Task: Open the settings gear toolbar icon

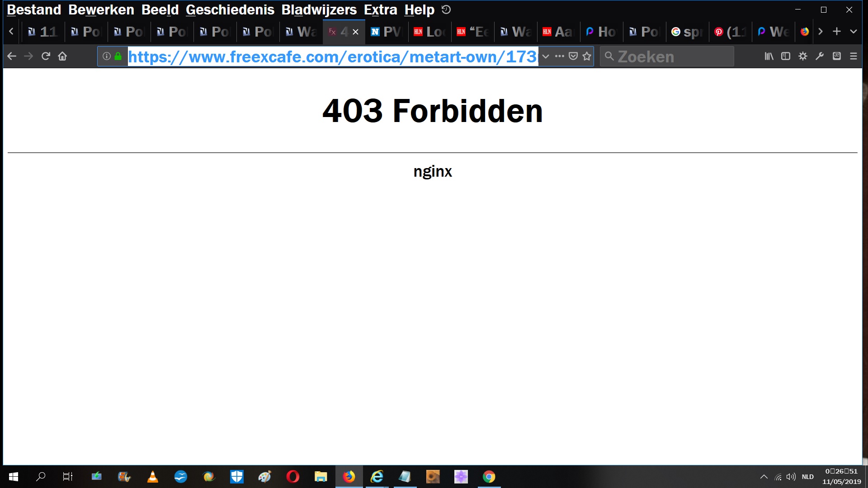Action: click(x=803, y=56)
